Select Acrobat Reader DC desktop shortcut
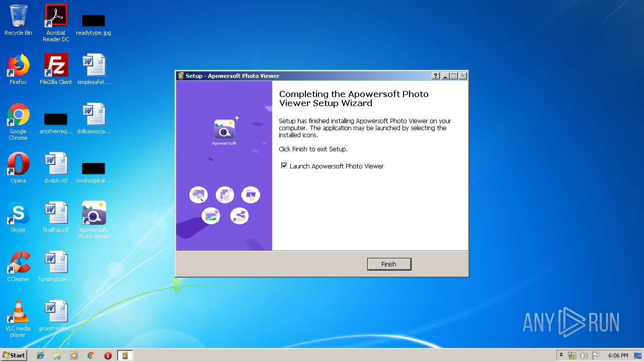Screen dimensions: 644x362 pyautogui.click(x=56, y=23)
